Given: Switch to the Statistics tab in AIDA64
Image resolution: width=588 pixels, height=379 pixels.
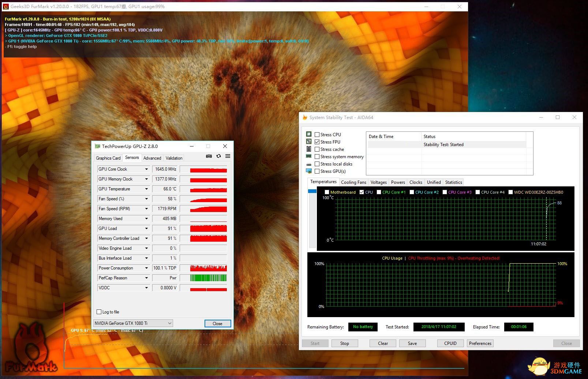Looking at the screenshot, I should pos(453,182).
